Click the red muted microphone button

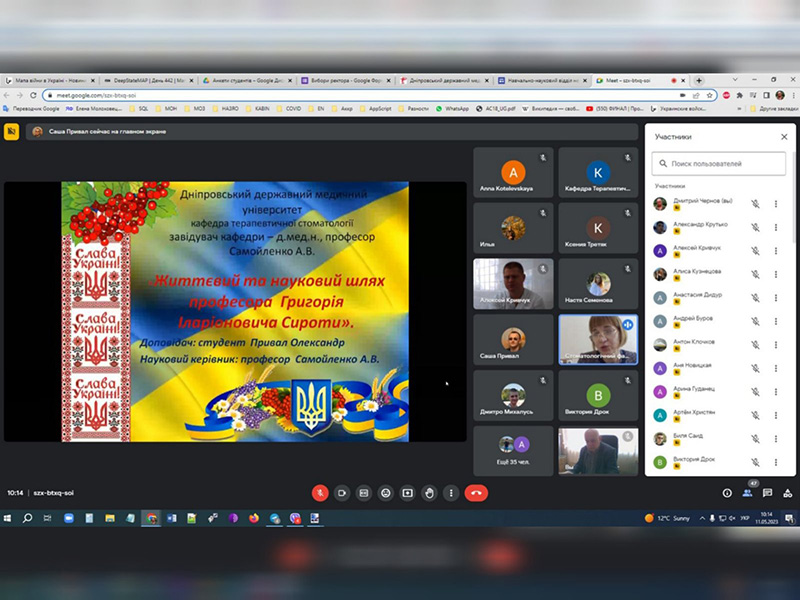click(320, 492)
